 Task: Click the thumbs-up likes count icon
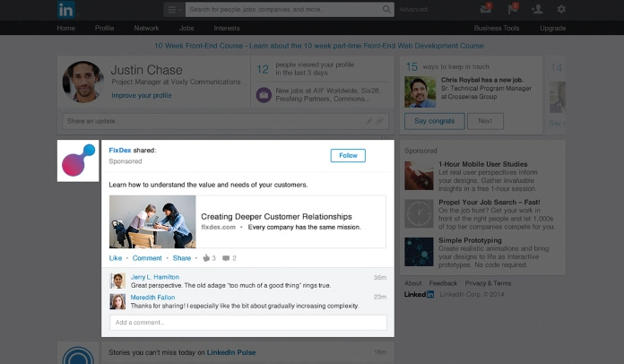[x=205, y=258]
